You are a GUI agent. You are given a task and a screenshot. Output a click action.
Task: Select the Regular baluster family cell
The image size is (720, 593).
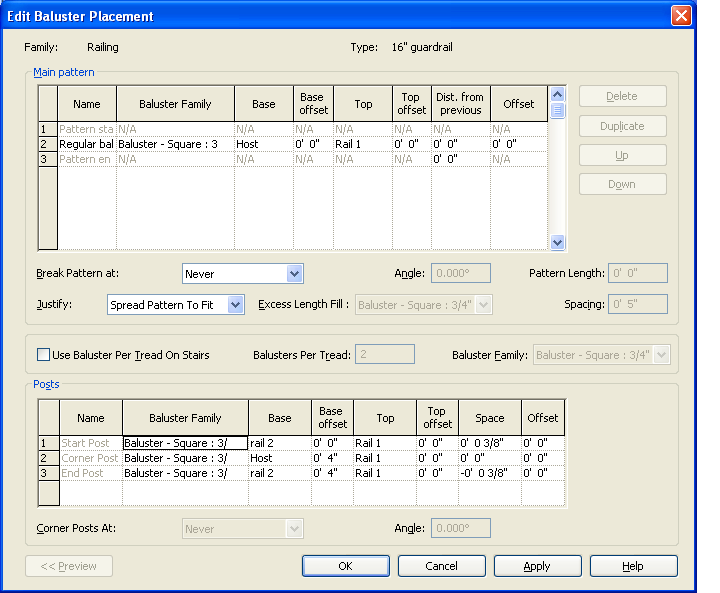[175, 144]
